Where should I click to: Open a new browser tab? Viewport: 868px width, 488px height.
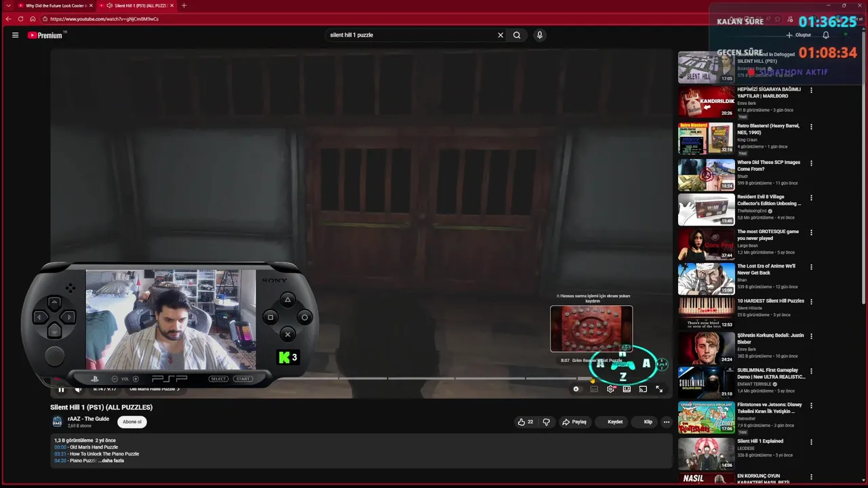pos(184,5)
